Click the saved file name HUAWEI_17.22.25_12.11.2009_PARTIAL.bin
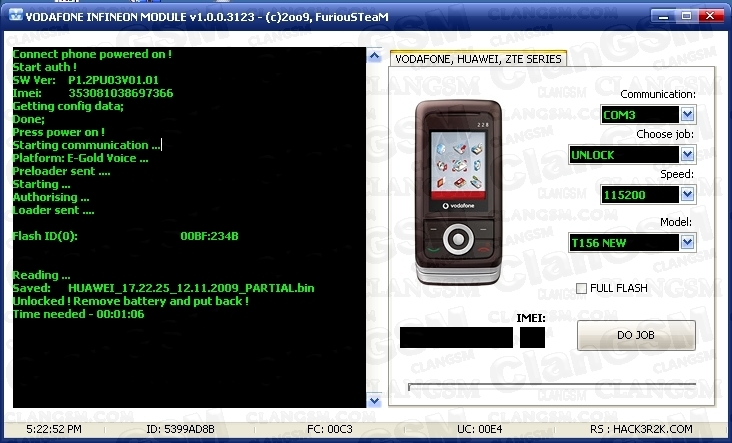The width and height of the screenshot is (732, 443). pos(191,288)
